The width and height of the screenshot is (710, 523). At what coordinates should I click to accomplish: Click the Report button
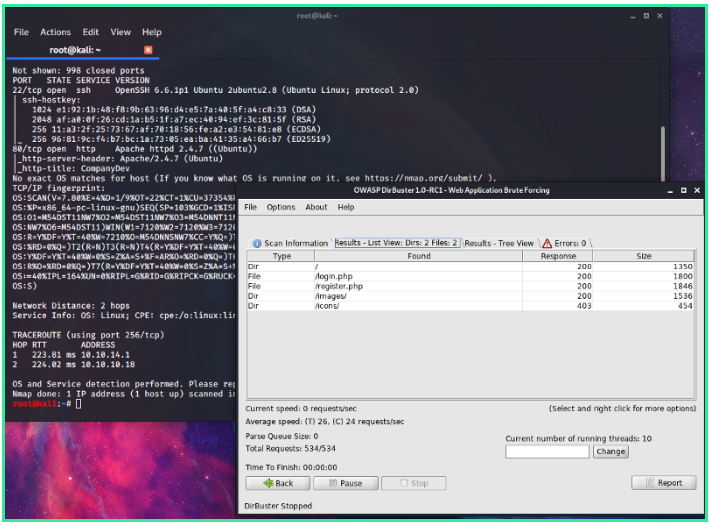(x=663, y=483)
